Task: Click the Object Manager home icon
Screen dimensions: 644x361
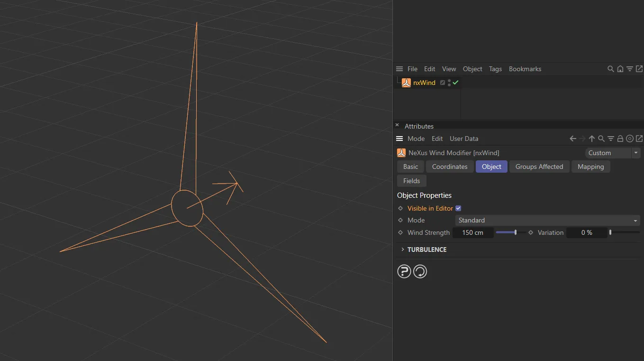Action: pyautogui.click(x=620, y=69)
